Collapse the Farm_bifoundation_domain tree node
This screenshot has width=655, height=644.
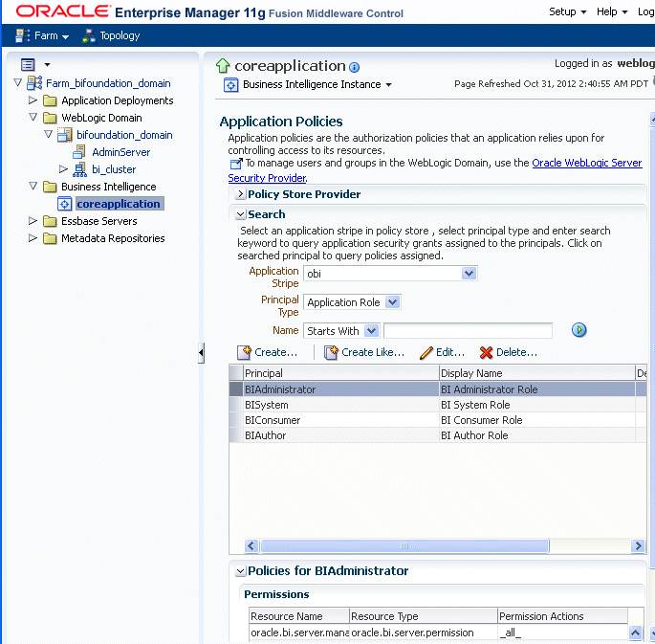[x=17, y=82]
